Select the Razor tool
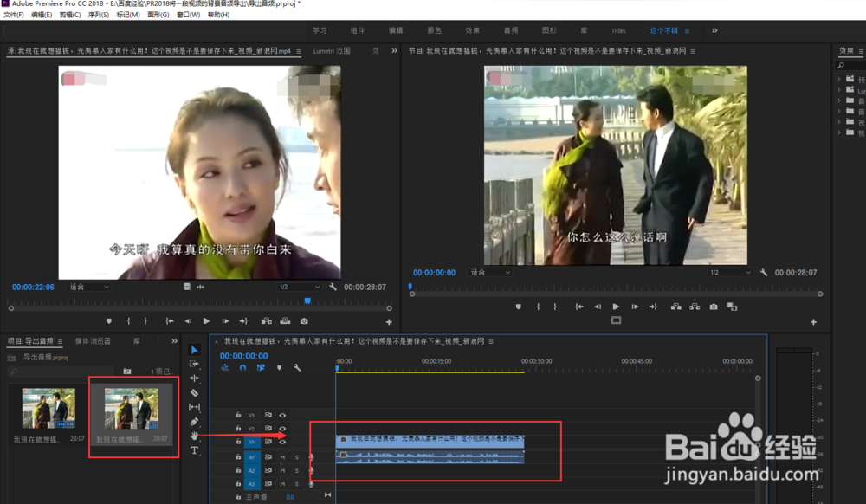This screenshot has height=504, width=866. [x=194, y=393]
